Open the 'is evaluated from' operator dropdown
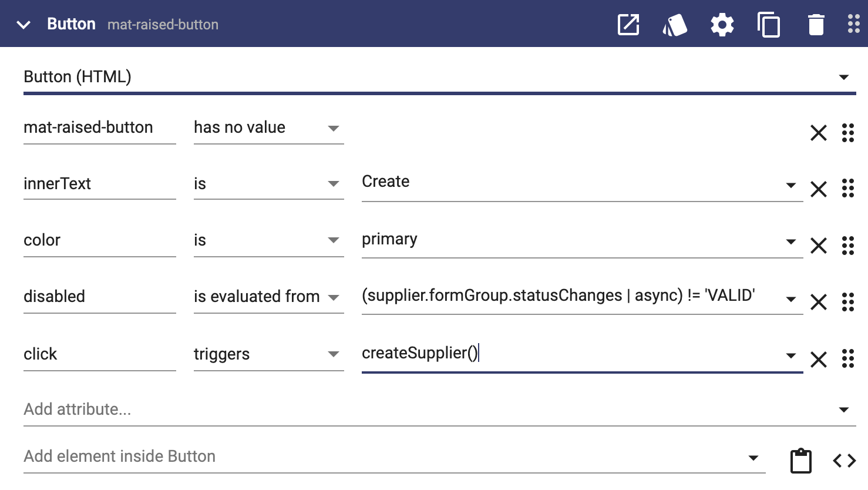Screen dimensions: 868x490 point(268,297)
